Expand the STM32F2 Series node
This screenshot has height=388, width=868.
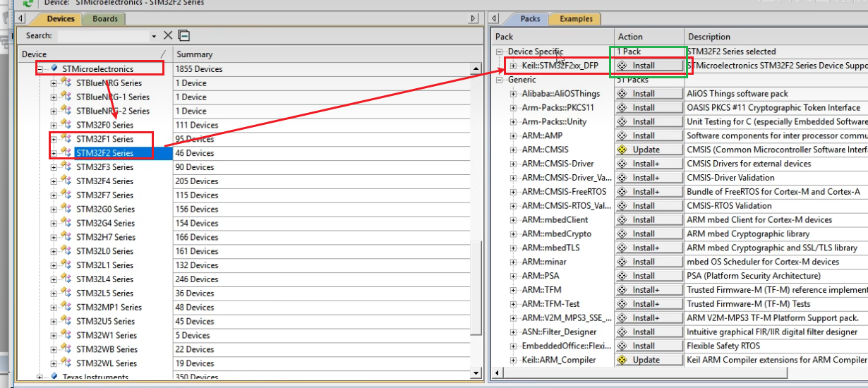coord(54,153)
